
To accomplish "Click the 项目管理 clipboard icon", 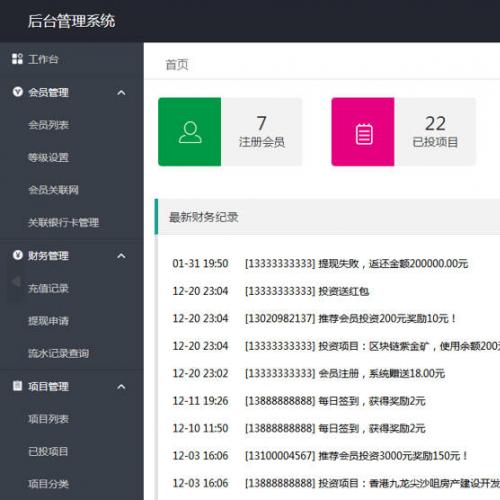I will [17, 386].
